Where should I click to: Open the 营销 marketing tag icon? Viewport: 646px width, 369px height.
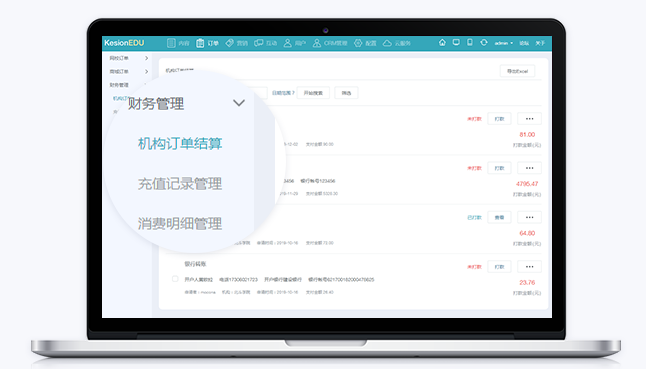229,43
